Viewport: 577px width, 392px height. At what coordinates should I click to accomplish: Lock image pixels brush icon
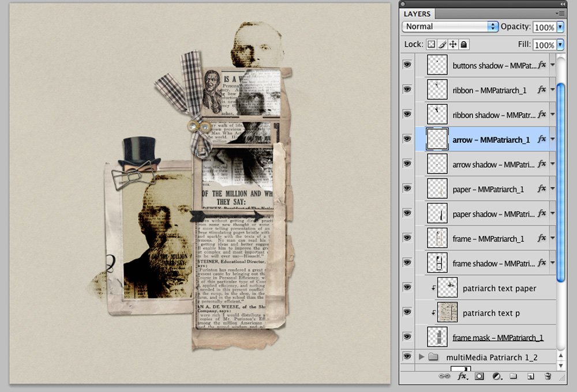[x=442, y=44]
